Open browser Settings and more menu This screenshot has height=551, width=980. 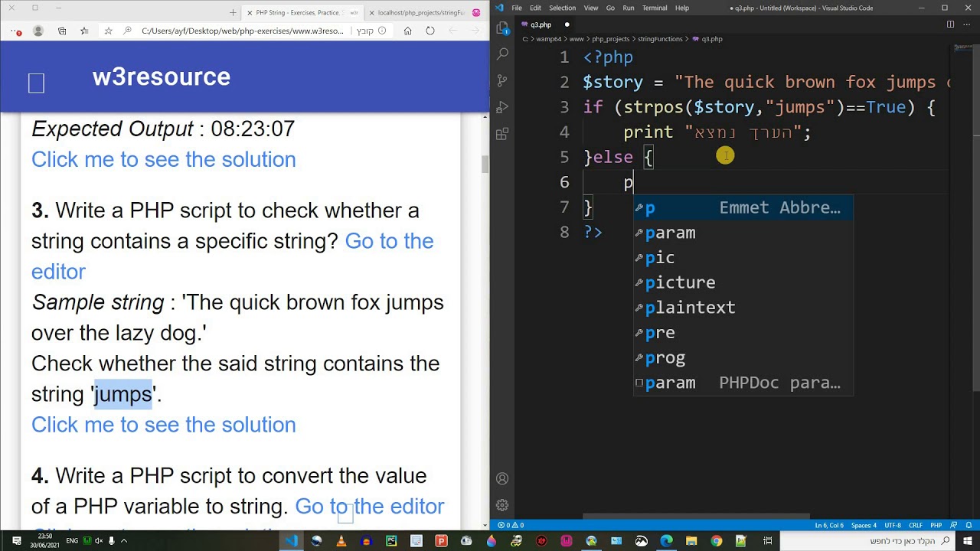[x=15, y=31]
